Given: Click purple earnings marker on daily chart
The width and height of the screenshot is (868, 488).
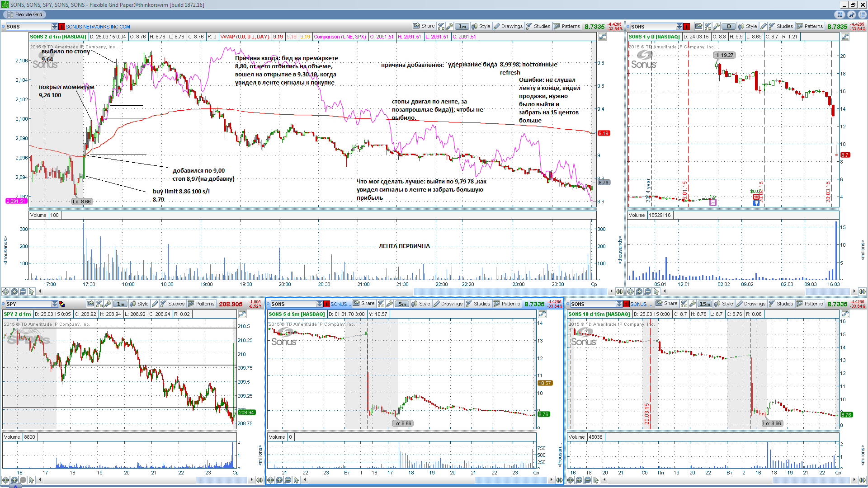Looking at the screenshot, I should coord(713,202).
